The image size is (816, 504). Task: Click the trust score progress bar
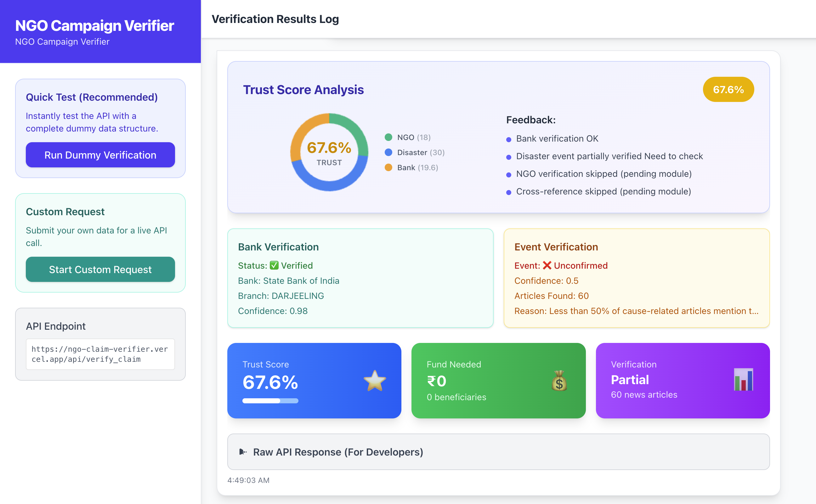(x=270, y=401)
